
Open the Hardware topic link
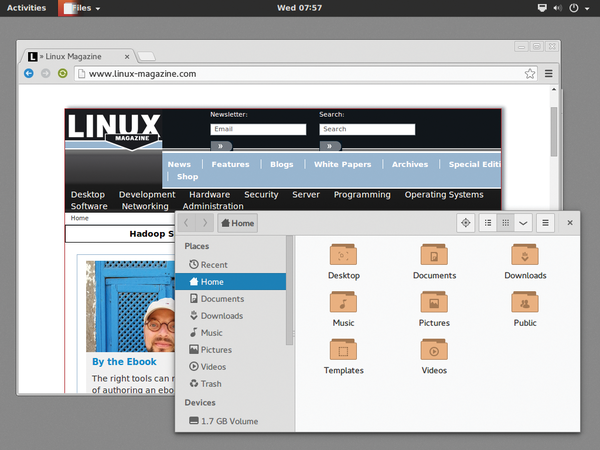[210, 194]
